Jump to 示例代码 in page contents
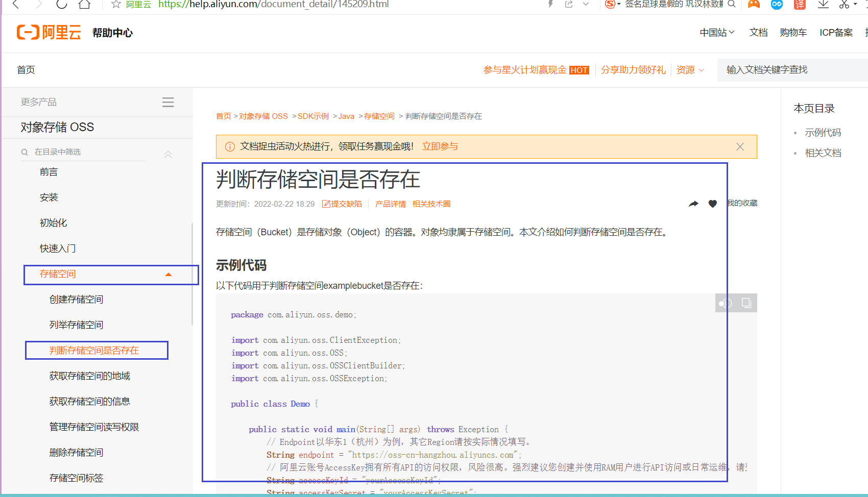Viewport: 868px width, 497px height. pyautogui.click(x=823, y=133)
